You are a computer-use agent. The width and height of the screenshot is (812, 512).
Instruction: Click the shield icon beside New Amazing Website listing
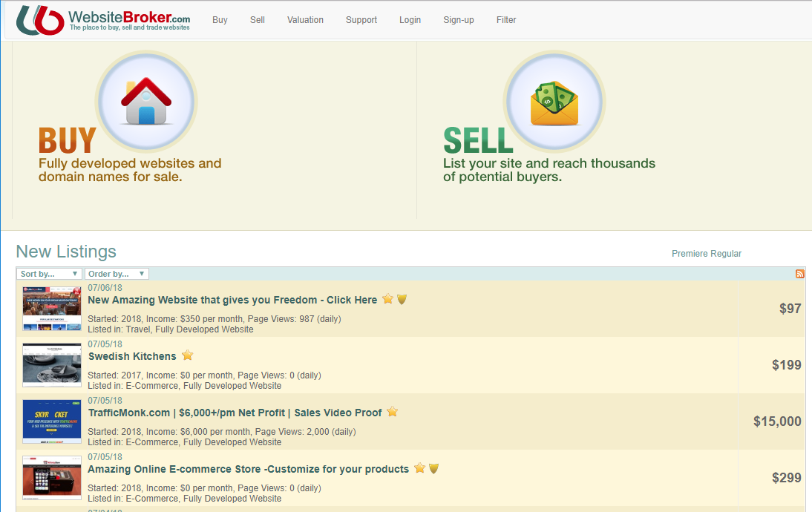(402, 299)
